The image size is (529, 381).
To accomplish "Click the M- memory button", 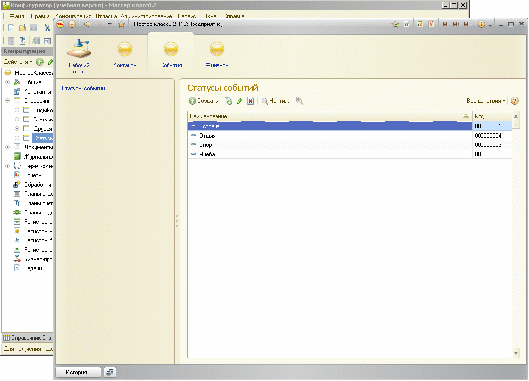I will coord(466,24).
